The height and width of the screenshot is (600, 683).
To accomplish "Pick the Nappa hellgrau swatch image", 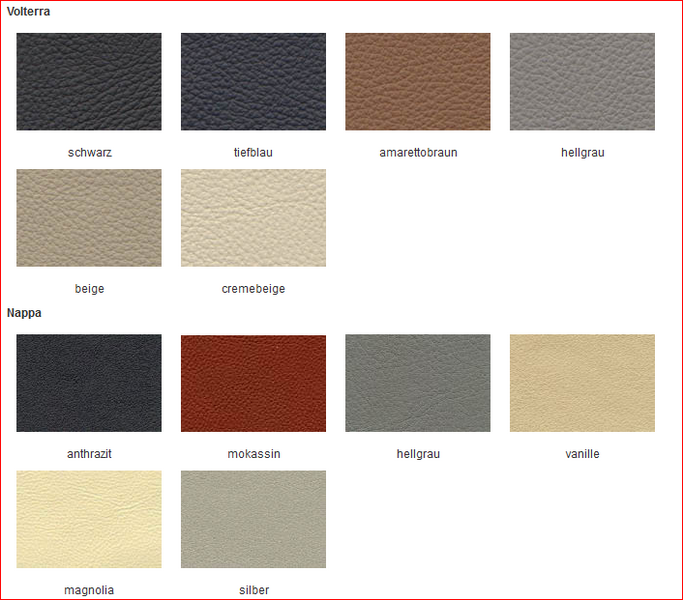I will click(x=418, y=383).
